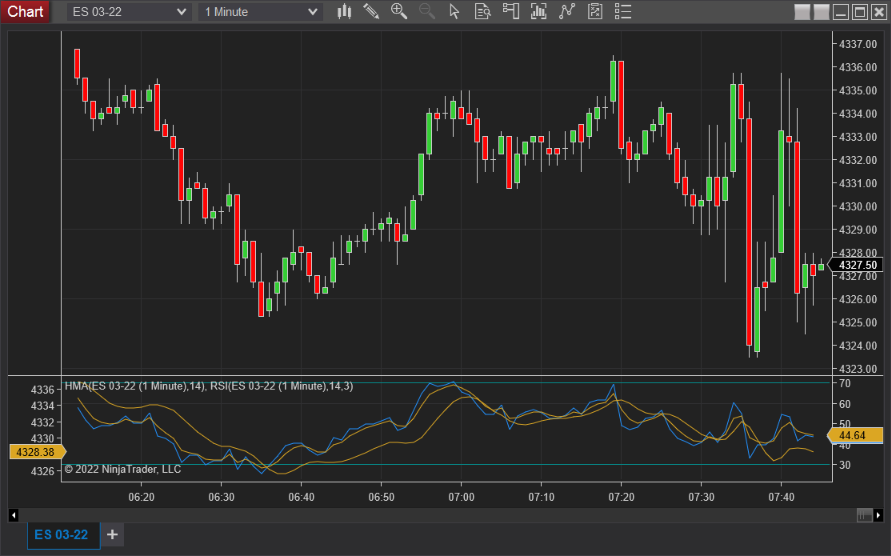Image resolution: width=891 pixels, height=556 pixels.
Task: Add a new tab with plus button
Action: [112, 535]
